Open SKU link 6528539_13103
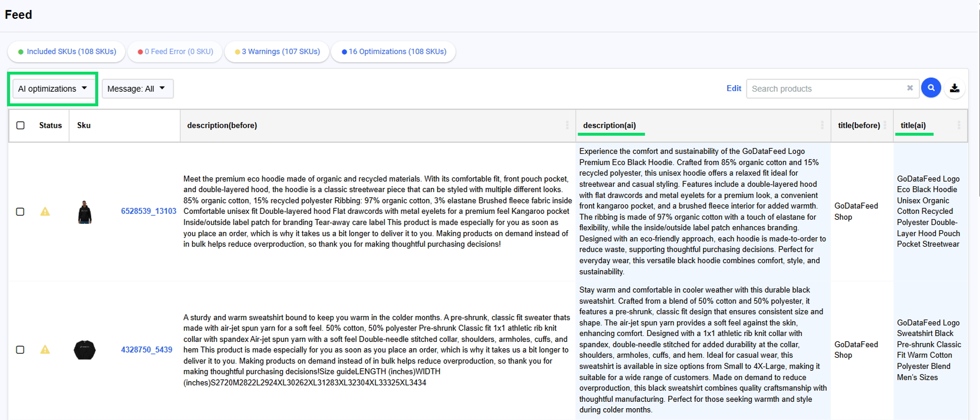 pyautogui.click(x=148, y=211)
